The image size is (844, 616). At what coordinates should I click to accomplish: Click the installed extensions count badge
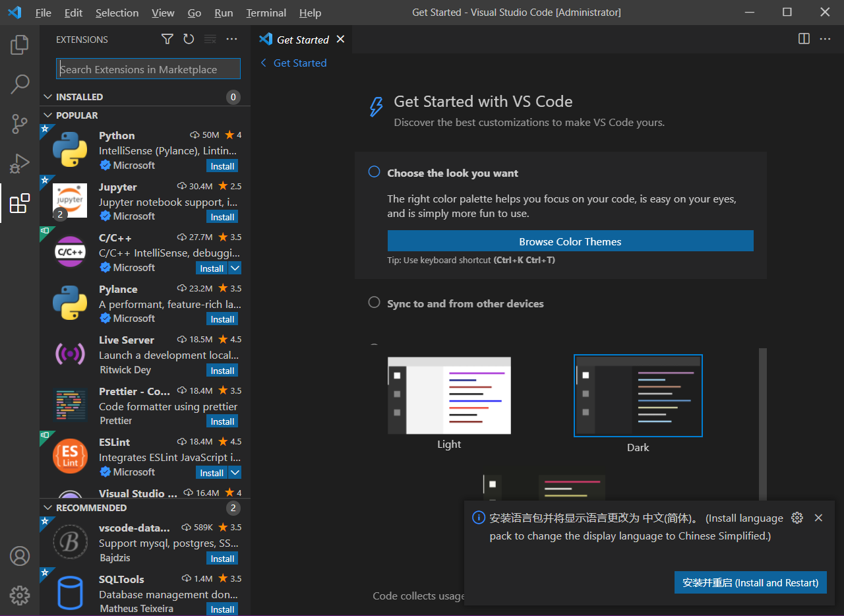click(233, 98)
